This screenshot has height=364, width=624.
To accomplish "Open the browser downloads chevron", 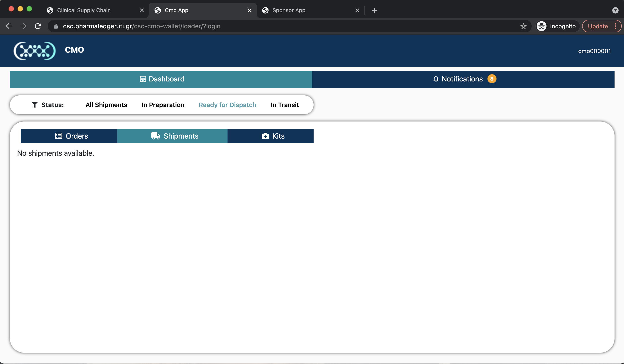I will tap(615, 10).
